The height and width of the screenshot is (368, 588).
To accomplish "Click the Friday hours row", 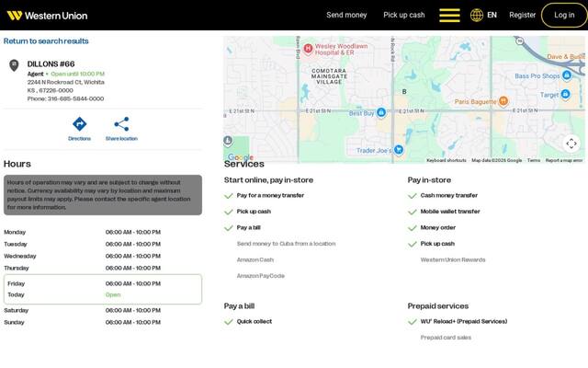I will (103, 283).
